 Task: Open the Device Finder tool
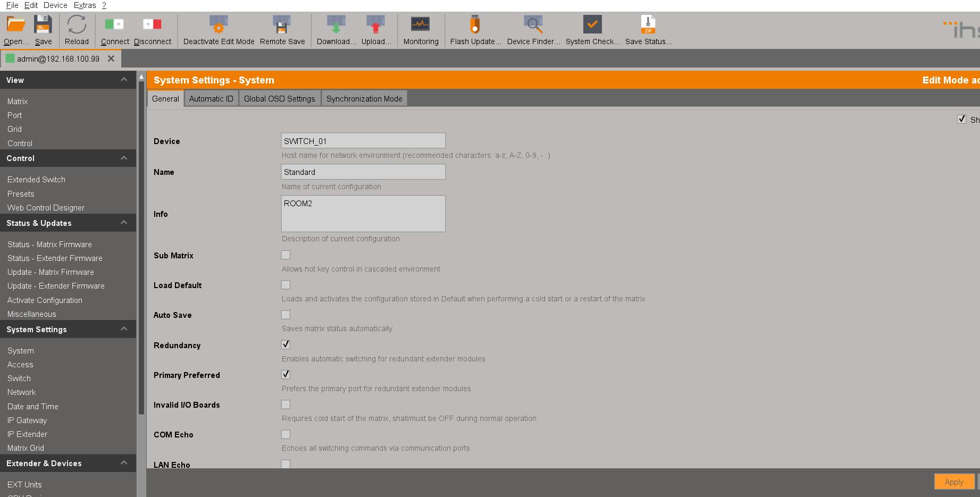click(533, 25)
